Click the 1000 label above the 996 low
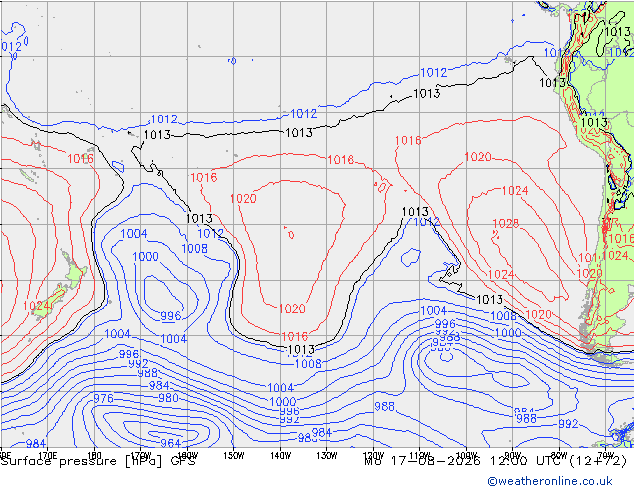Image resolution: width=634 pixels, height=490 pixels. [146, 256]
